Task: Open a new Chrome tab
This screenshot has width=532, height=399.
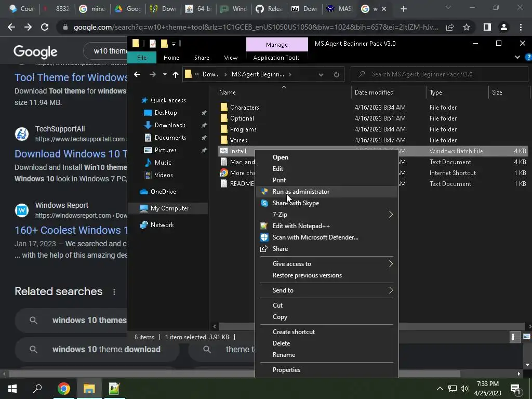Action: click(x=403, y=9)
